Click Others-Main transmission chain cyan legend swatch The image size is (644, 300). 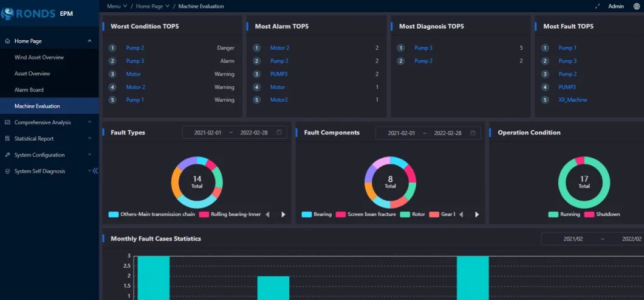(x=114, y=214)
